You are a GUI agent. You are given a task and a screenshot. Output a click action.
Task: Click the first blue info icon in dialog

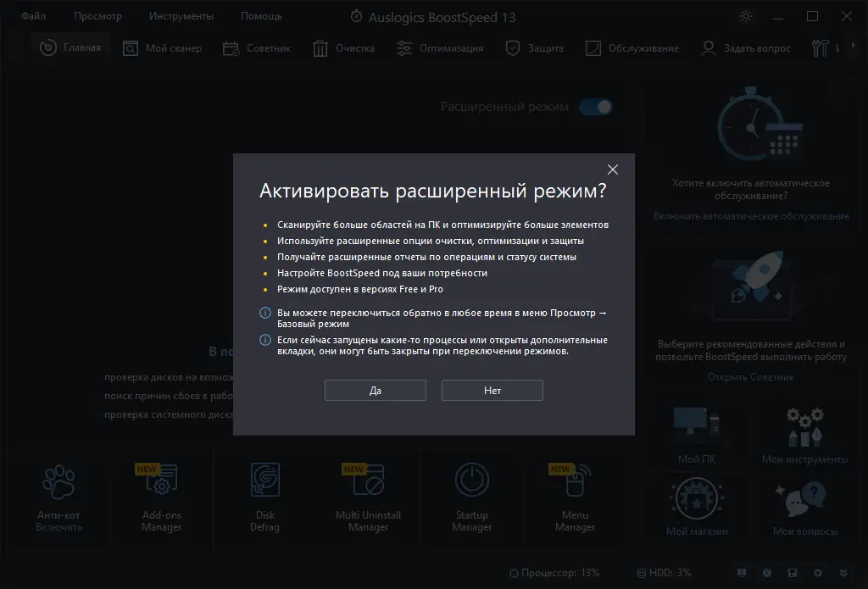tap(265, 313)
